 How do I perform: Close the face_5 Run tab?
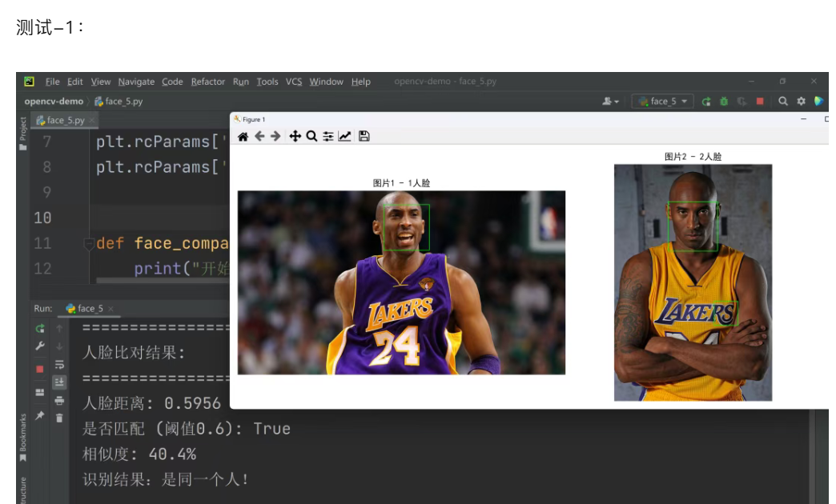pos(111,309)
